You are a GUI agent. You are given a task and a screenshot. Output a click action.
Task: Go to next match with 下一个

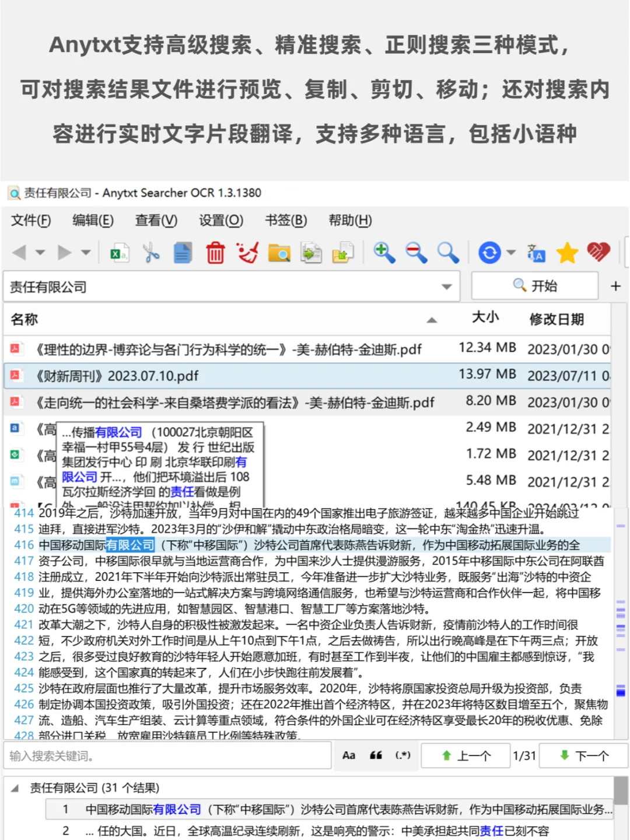(x=584, y=755)
